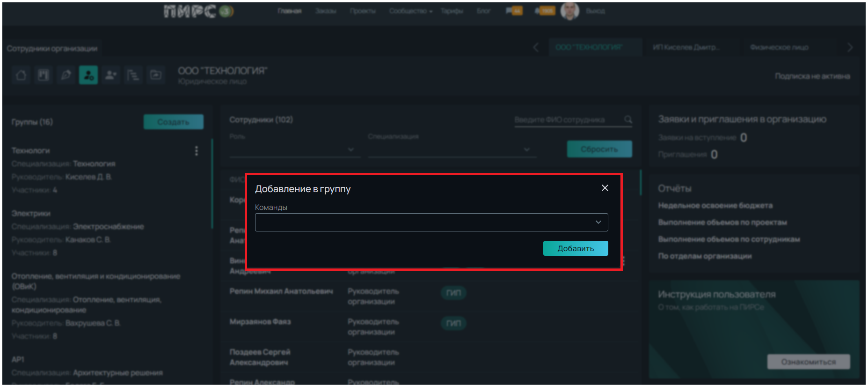Open the chat messages icon
The image size is (868, 387).
[x=513, y=11]
